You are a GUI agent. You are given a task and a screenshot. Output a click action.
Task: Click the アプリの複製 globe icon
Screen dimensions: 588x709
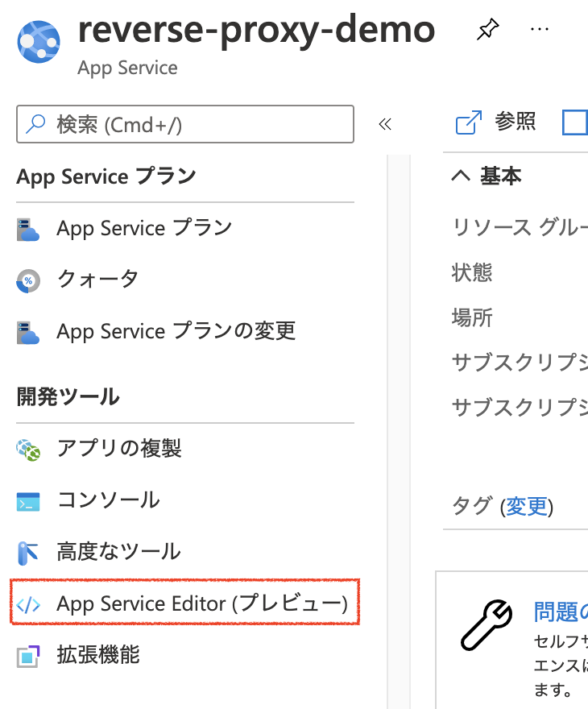point(28,450)
